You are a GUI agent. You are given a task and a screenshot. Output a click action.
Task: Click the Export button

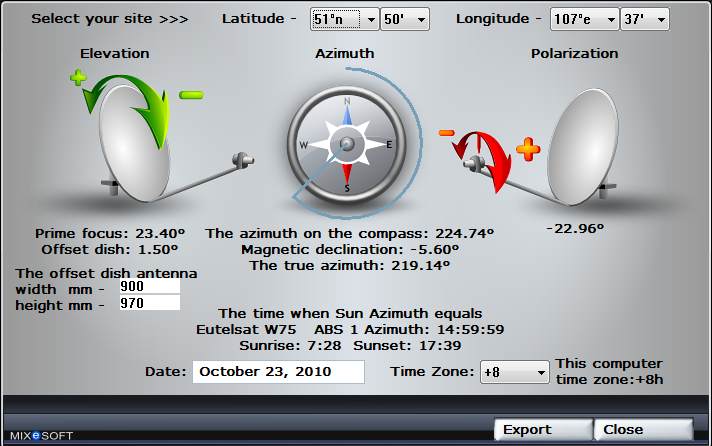(x=544, y=430)
